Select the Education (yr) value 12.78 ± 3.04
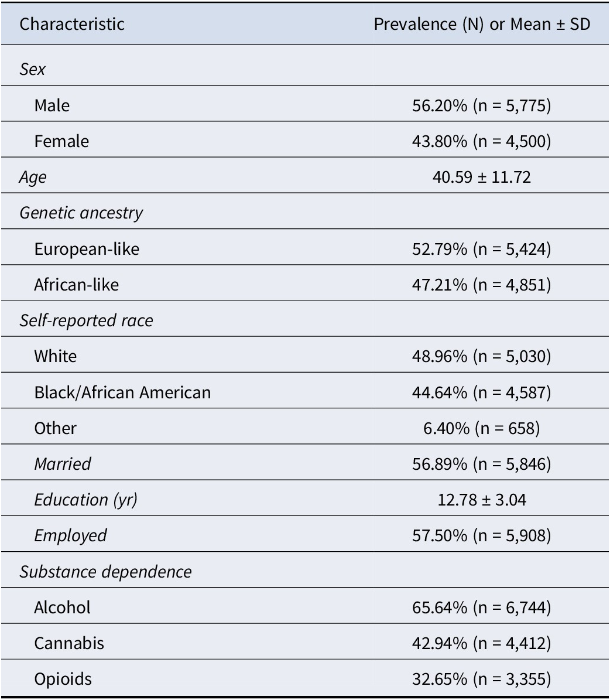This screenshot has width=610, height=700. pos(481,500)
